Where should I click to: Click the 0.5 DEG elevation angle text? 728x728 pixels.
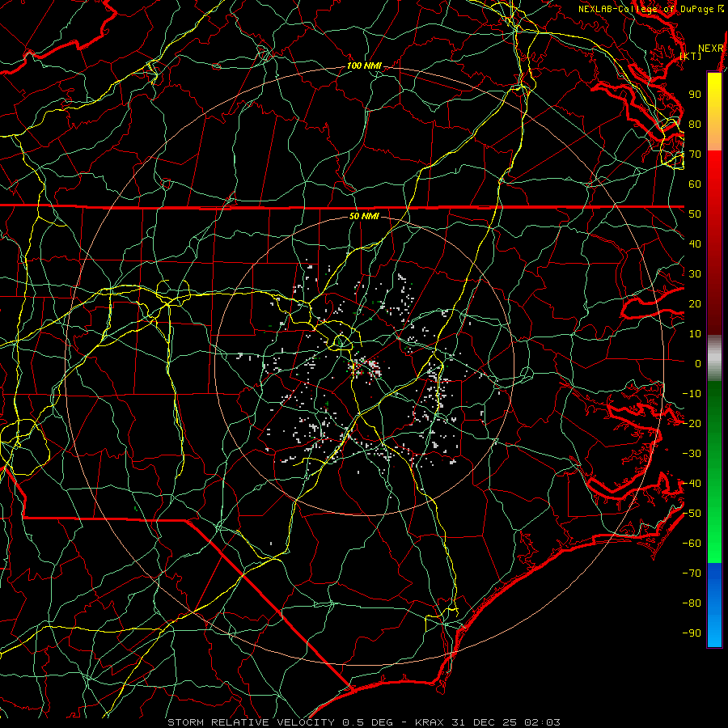pyautogui.click(x=368, y=722)
